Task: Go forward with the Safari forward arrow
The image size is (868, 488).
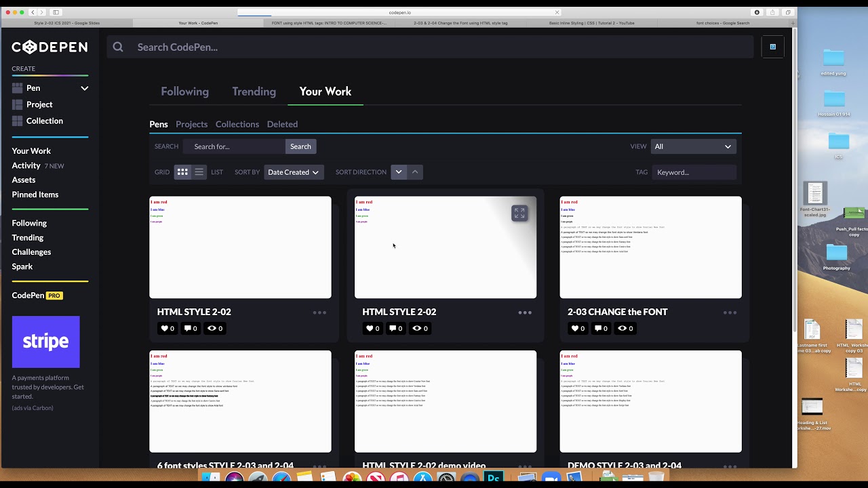Action: 41,12
